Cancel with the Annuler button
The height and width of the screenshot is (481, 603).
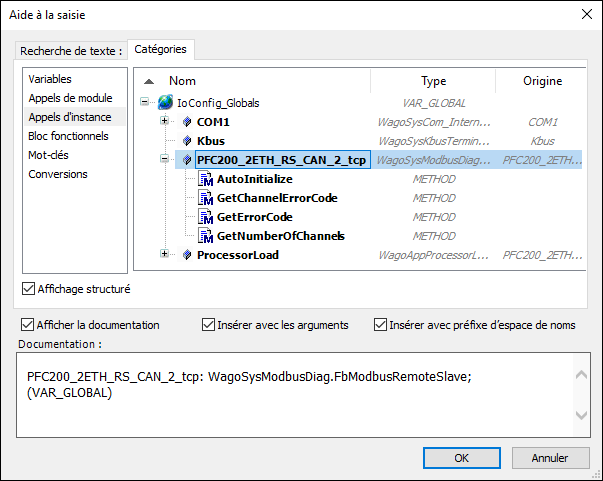pos(550,458)
